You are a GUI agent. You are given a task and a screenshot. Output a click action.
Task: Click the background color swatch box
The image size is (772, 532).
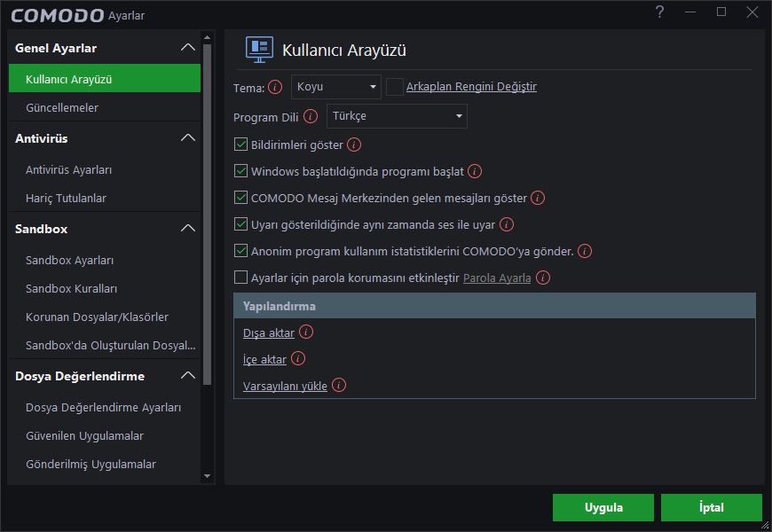[394, 87]
